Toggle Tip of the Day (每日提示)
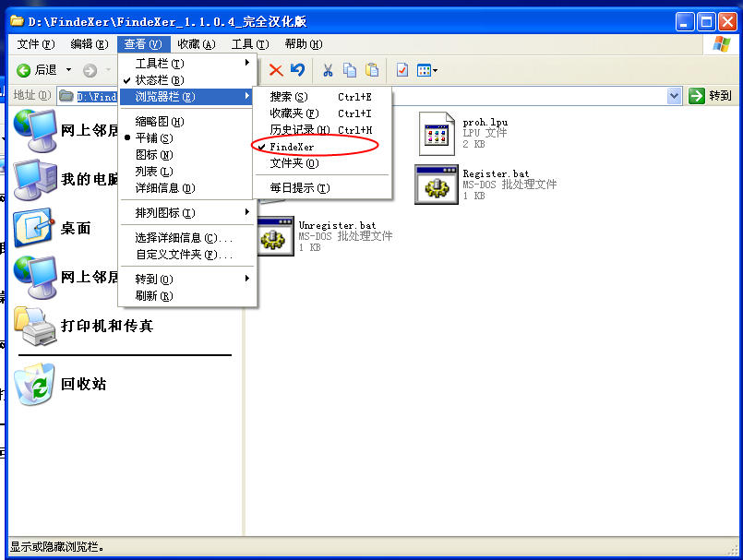 [323, 188]
